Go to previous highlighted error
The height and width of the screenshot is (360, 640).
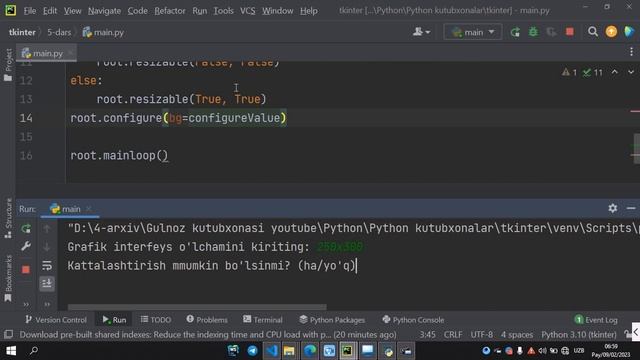(614, 72)
